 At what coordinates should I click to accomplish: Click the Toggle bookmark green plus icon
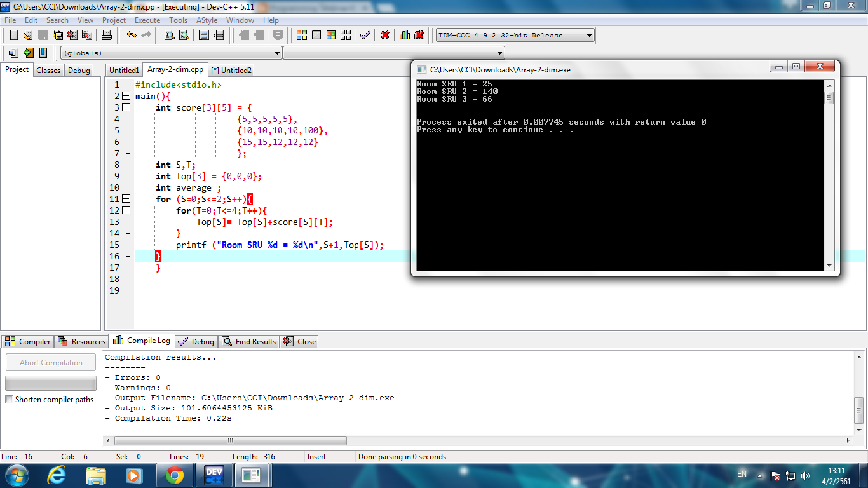tap(28, 53)
